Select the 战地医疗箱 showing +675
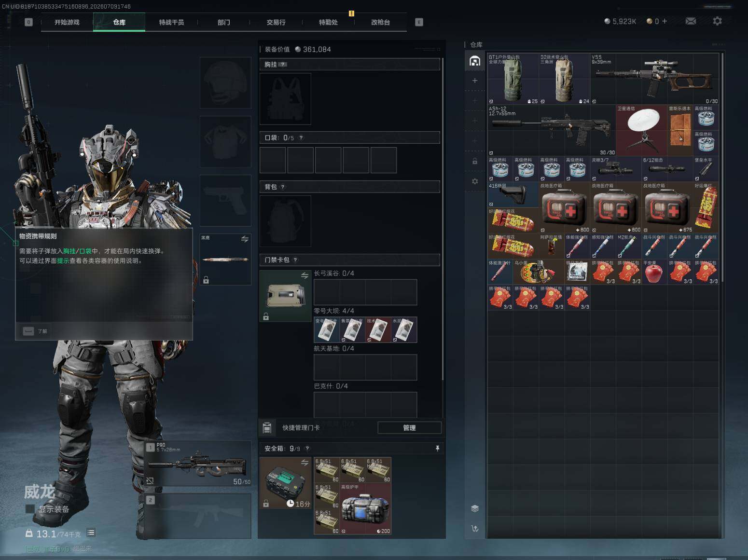 click(667, 208)
